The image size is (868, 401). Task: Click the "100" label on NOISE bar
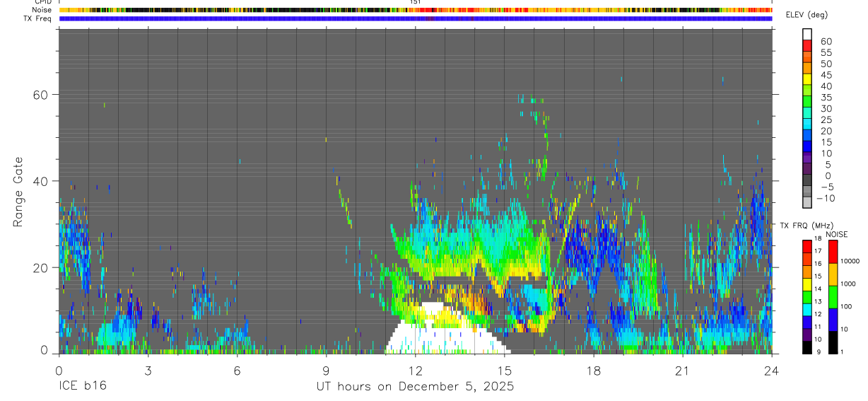point(845,307)
